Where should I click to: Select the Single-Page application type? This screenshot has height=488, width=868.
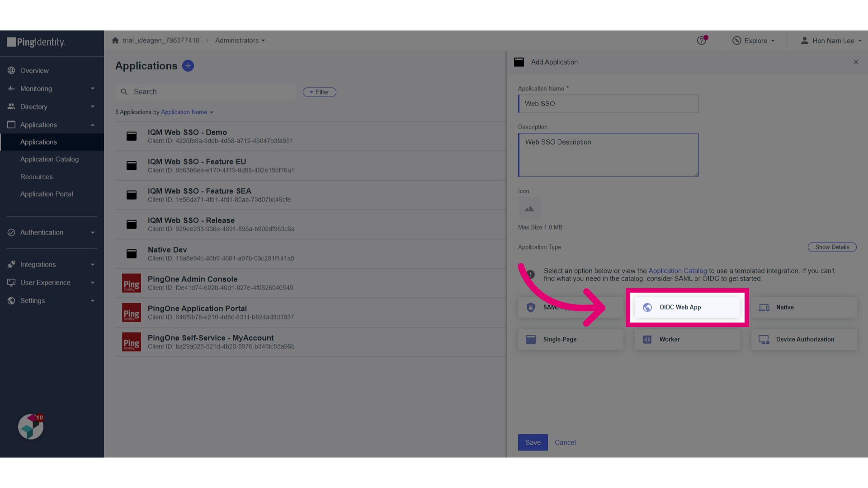click(571, 339)
